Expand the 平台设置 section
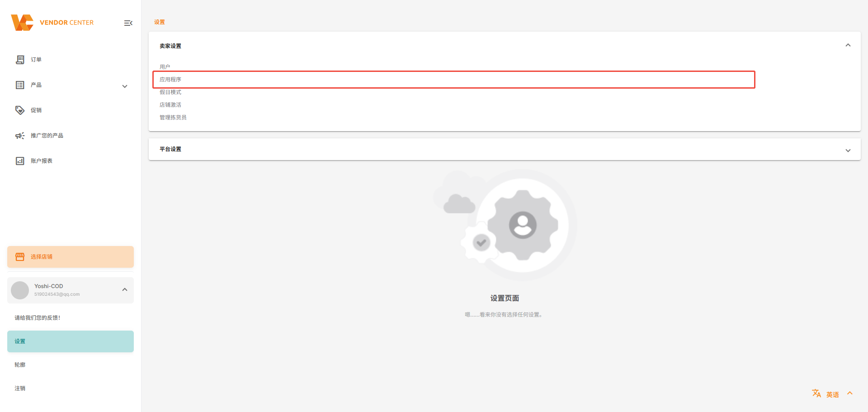 pos(848,151)
